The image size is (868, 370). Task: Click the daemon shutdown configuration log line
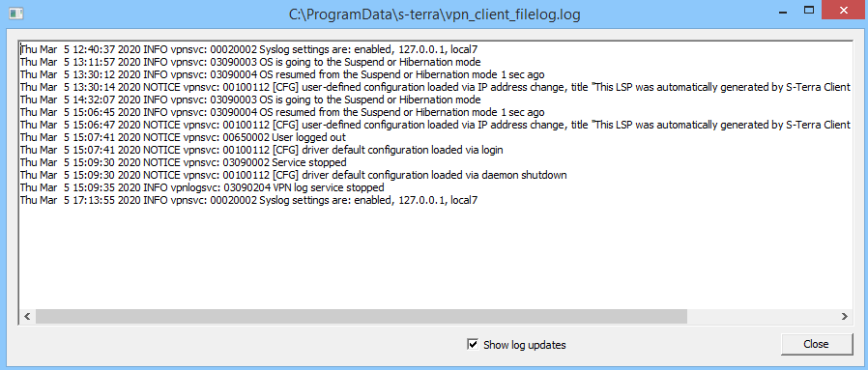tap(294, 175)
